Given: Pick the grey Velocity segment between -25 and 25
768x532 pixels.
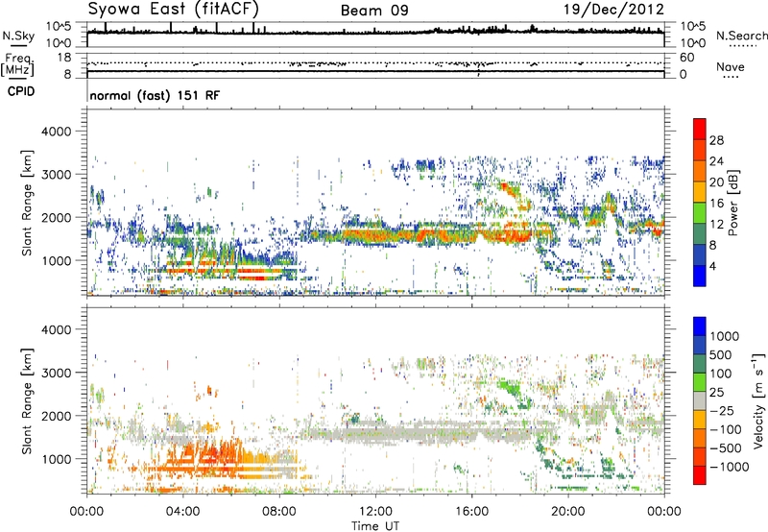Looking at the screenshot, I should 700,401.
